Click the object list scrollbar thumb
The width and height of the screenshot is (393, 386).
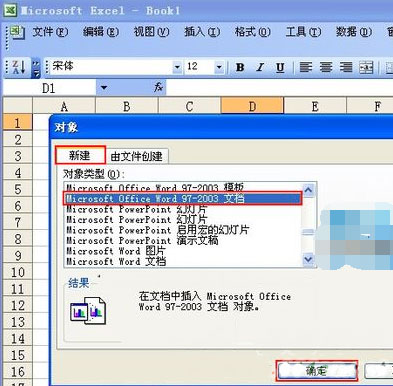click(308, 232)
